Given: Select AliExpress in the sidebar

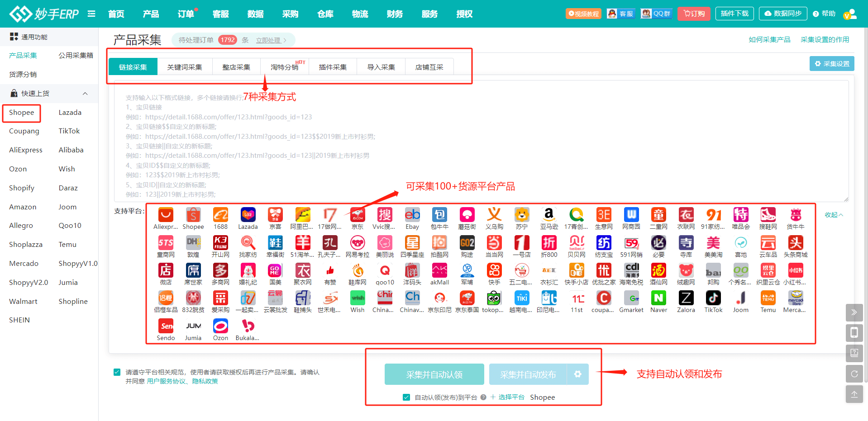Looking at the screenshot, I should pos(26,150).
